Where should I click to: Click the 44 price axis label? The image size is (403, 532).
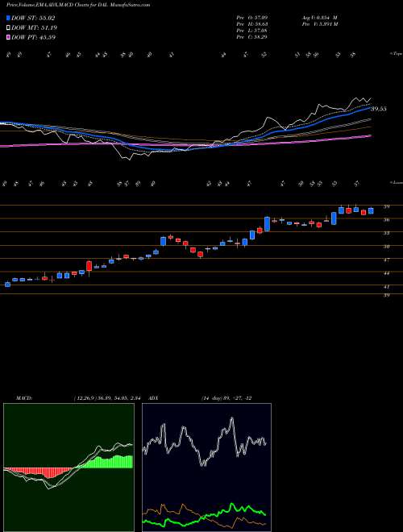point(386,273)
